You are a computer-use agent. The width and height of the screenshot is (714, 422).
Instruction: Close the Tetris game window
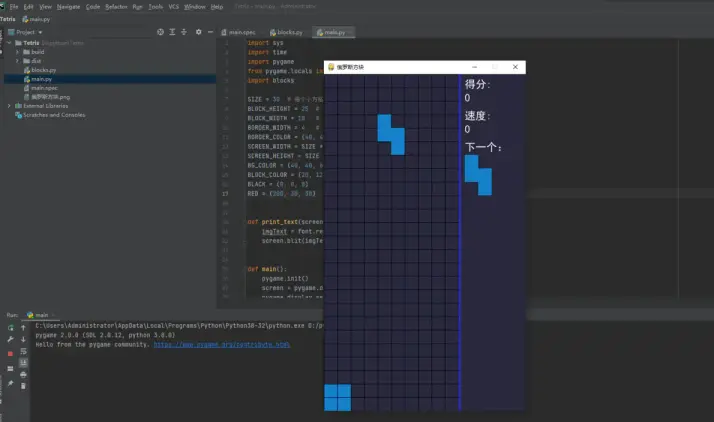point(515,67)
